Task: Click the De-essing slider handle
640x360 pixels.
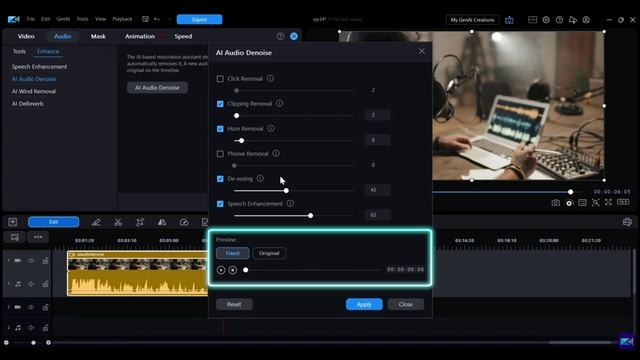Action: [286, 191]
